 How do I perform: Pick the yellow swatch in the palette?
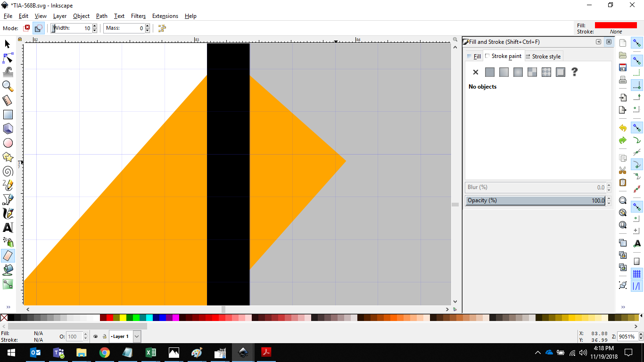coord(123,318)
